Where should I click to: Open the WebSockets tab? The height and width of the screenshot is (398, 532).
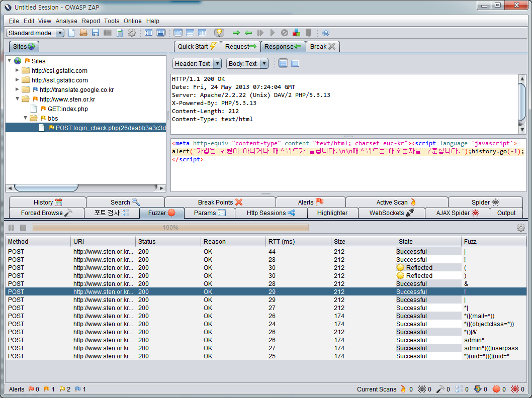392,213
